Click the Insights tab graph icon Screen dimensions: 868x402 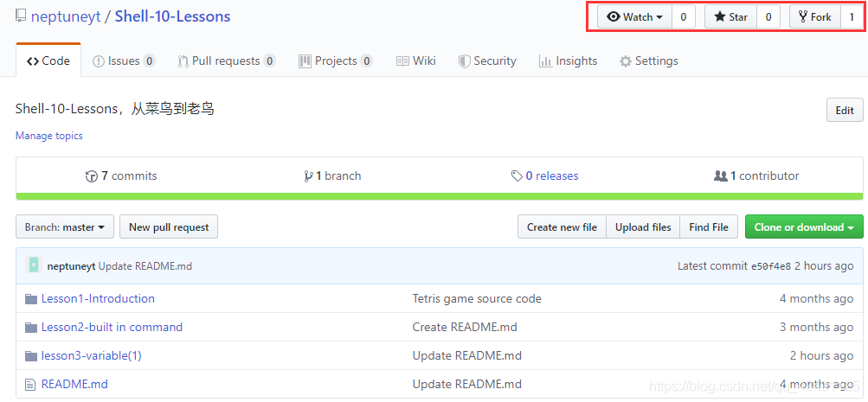pos(545,61)
